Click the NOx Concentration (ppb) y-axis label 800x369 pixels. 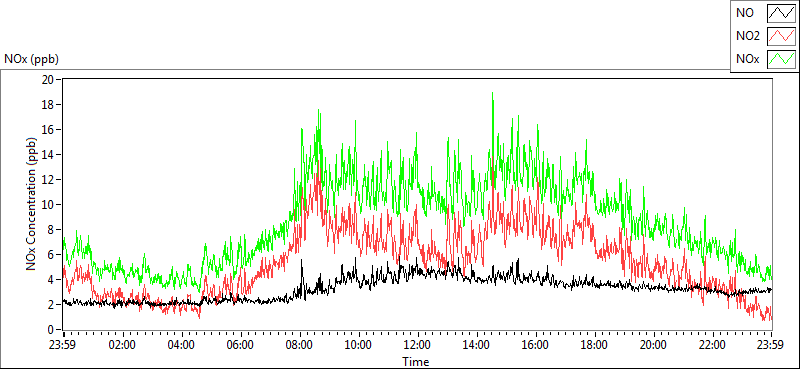pyautogui.click(x=32, y=204)
